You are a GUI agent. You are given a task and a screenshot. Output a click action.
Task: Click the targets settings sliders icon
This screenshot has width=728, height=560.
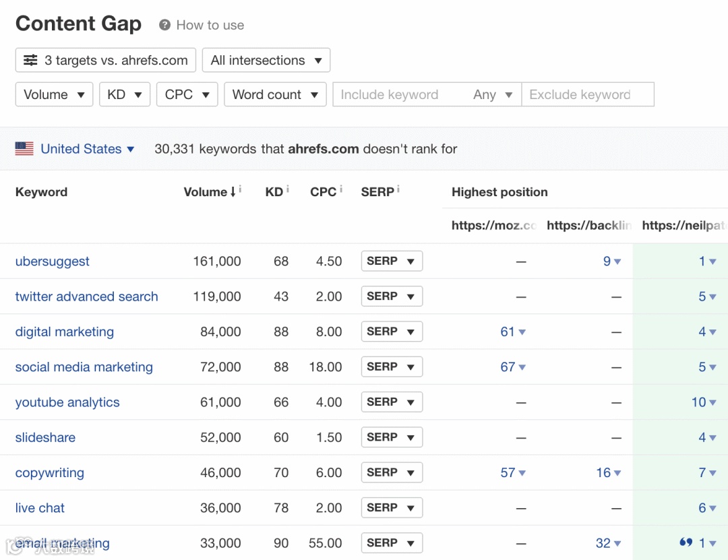point(30,61)
